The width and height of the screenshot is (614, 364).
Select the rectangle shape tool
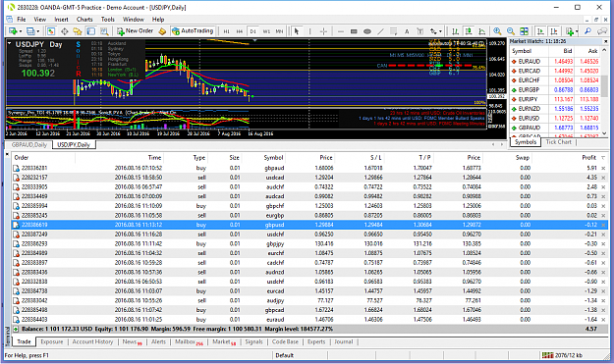tap(354, 31)
